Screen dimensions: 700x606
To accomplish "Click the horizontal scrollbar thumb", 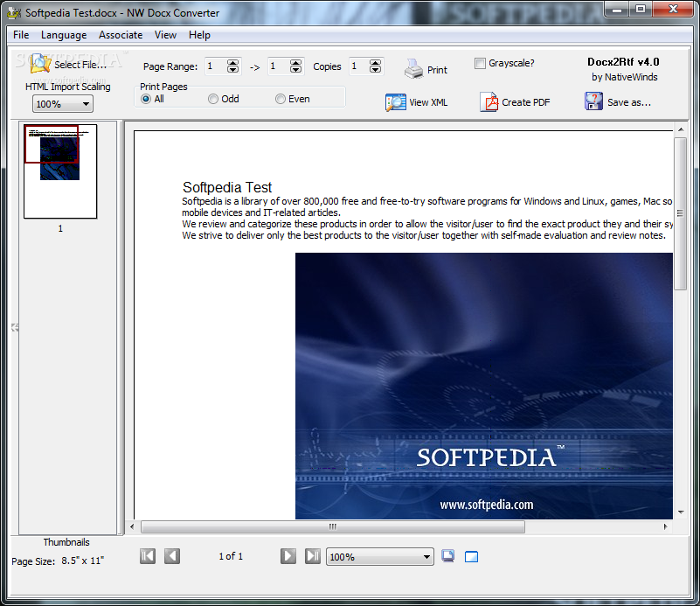I will (x=333, y=526).
